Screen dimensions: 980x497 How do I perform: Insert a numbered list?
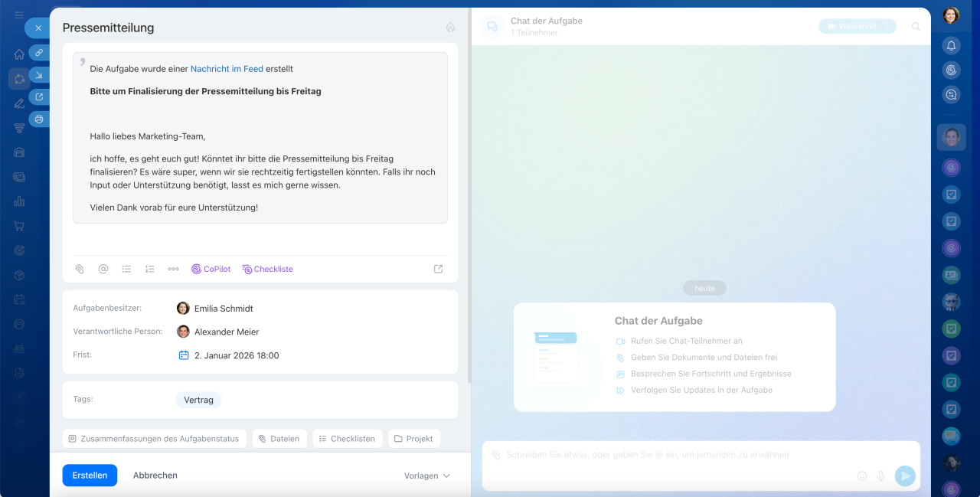[150, 269]
